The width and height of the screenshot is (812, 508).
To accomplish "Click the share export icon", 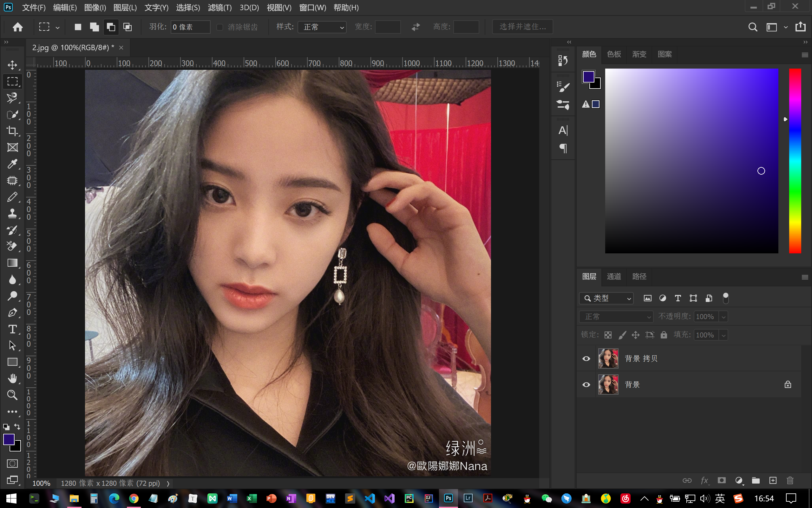I will (801, 27).
